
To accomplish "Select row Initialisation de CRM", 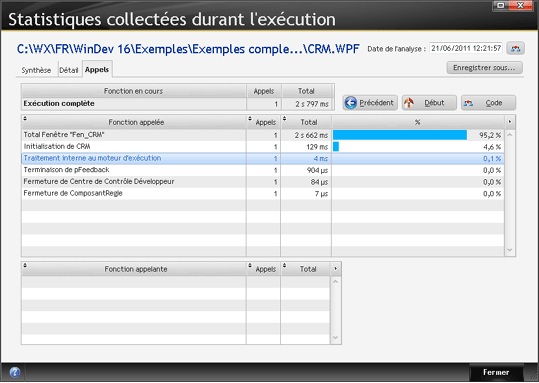I will [263, 147].
